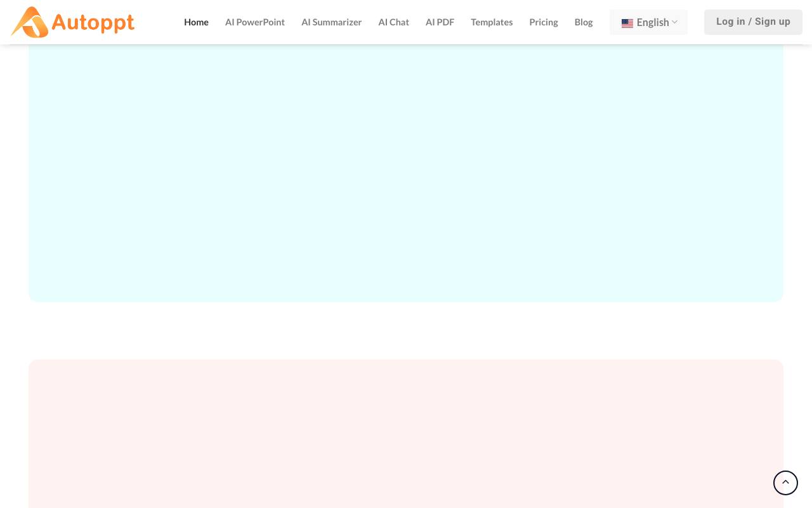Visit the Blog

coord(584,22)
